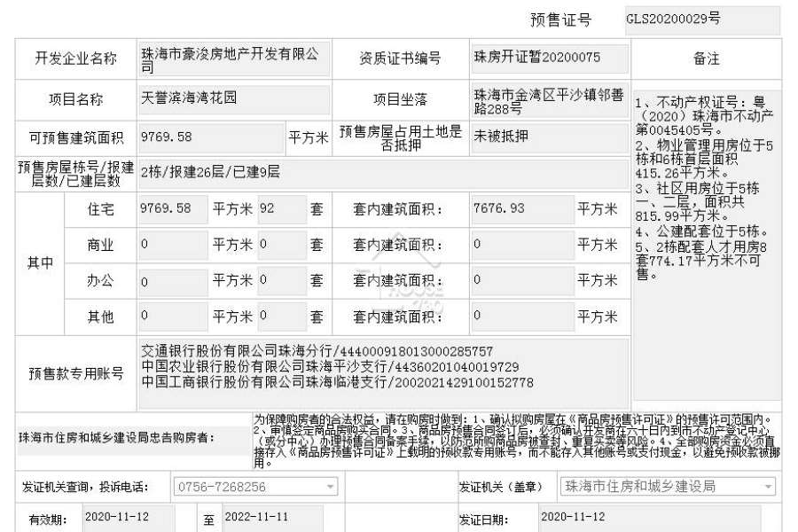
Task: Click the other area field in 其他 row
Action: tap(173, 317)
